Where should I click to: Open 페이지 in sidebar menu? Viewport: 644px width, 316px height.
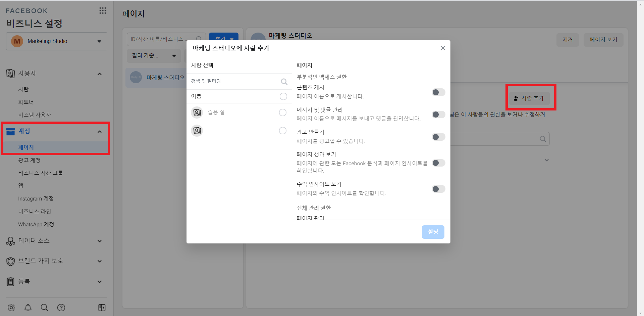tap(26, 147)
